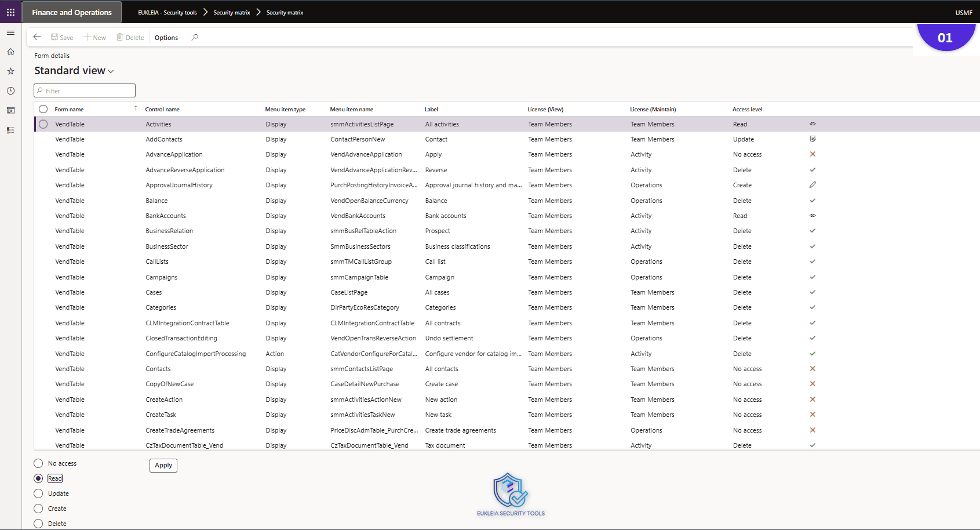Open License (View) column header

[x=545, y=109]
